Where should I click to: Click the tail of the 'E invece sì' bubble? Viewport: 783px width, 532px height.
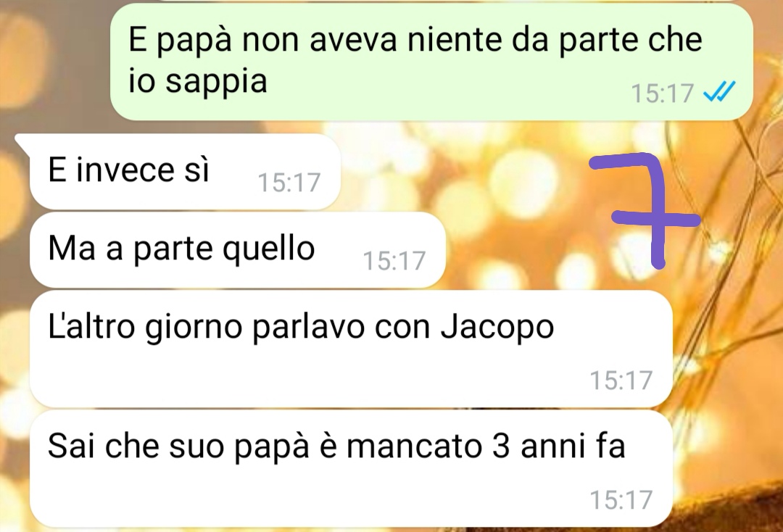[x=22, y=142]
